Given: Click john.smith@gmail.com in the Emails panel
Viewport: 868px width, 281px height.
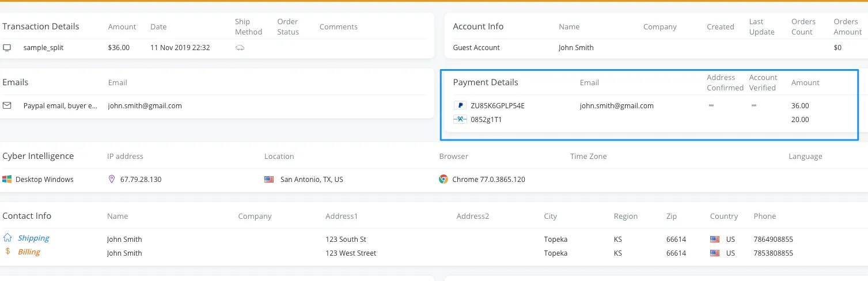Looking at the screenshot, I should pyautogui.click(x=145, y=106).
